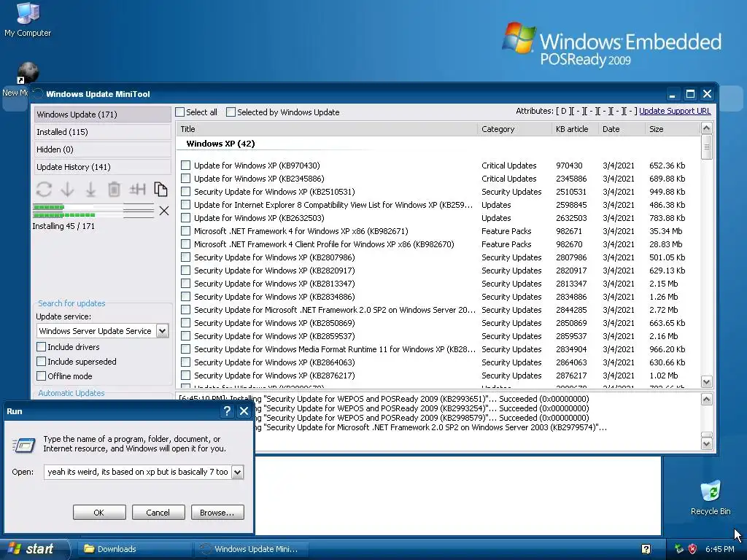Open My Computer desktop icon
The height and width of the screenshot is (560, 747).
(x=28, y=20)
